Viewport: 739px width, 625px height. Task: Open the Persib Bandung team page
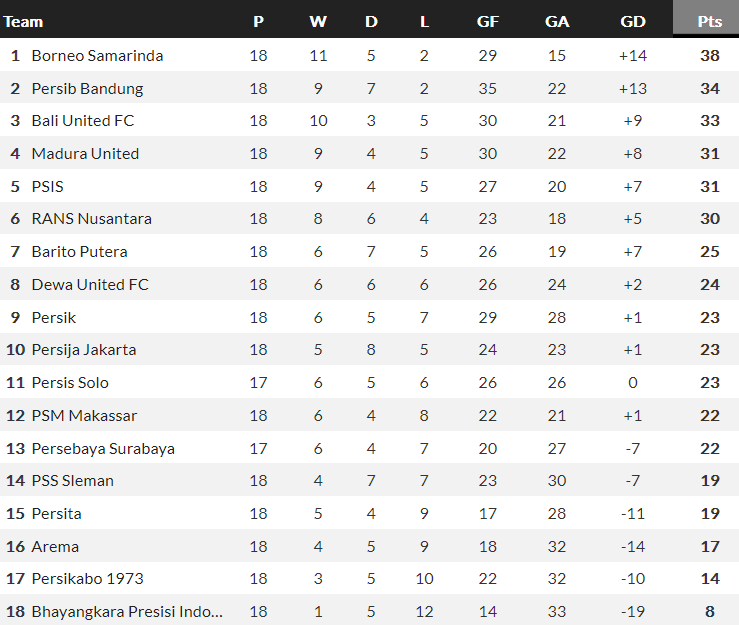[x=87, y=89]
